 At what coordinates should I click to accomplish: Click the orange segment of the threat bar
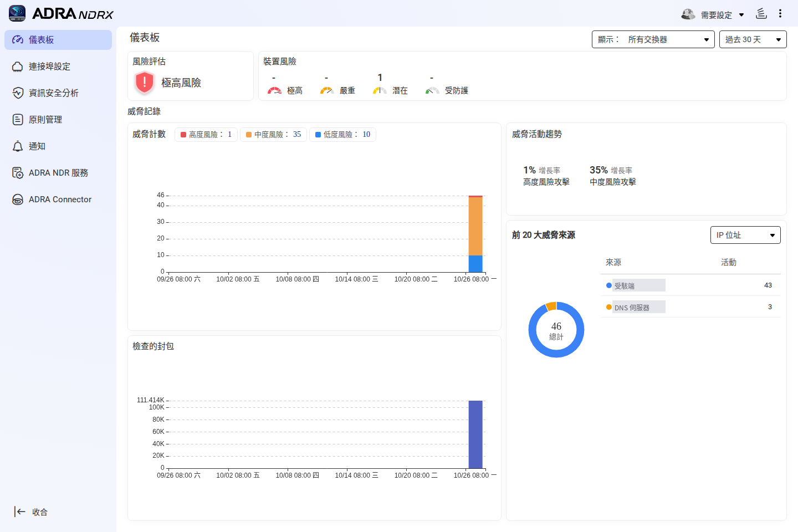[x=475, y=226]
